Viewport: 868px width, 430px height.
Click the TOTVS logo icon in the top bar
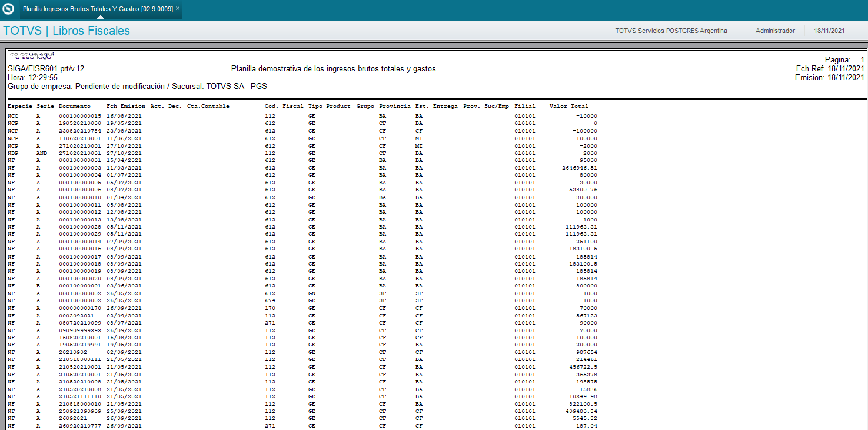[x=8, y=9]
